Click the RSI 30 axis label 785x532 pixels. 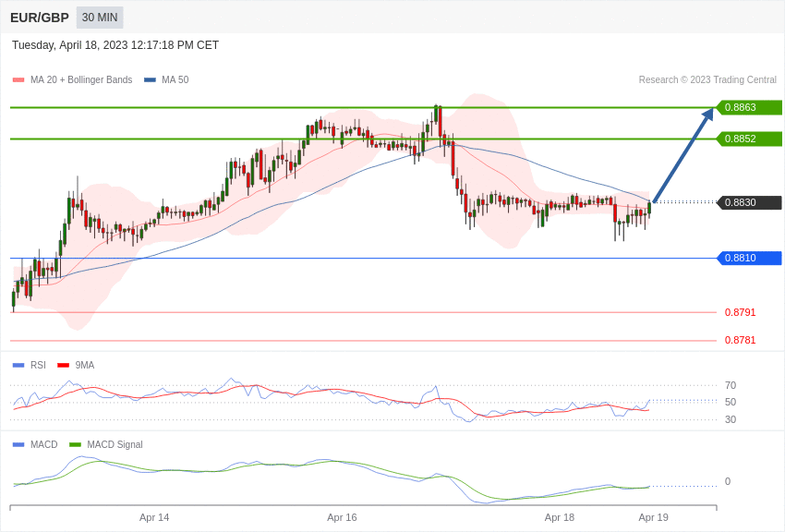coord(731,419)
